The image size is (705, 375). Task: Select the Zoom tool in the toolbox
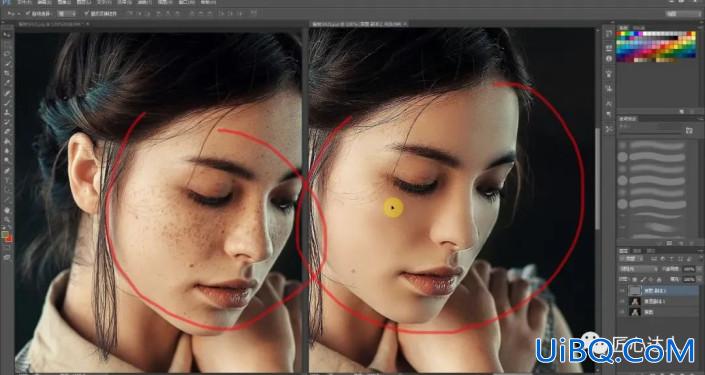8,220
